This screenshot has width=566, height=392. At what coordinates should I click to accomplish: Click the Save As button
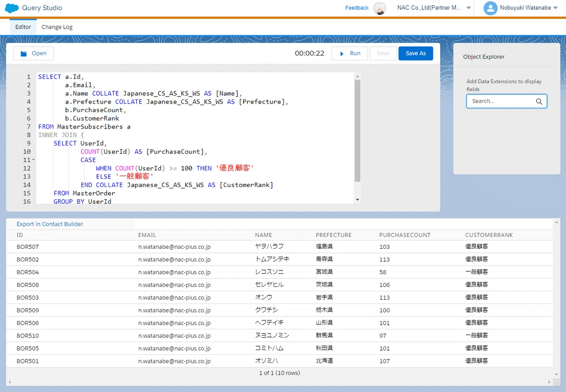pyautogui.click(x=416, y=53)
